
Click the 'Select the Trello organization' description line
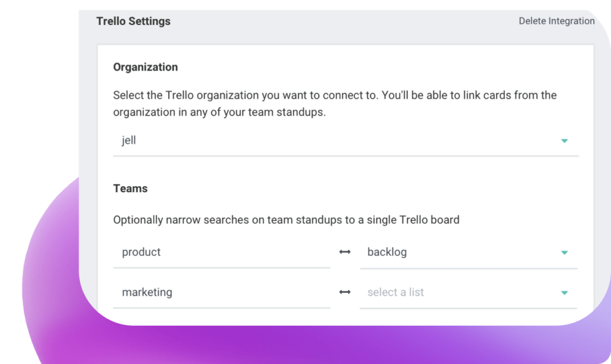(x=334, y=95)
